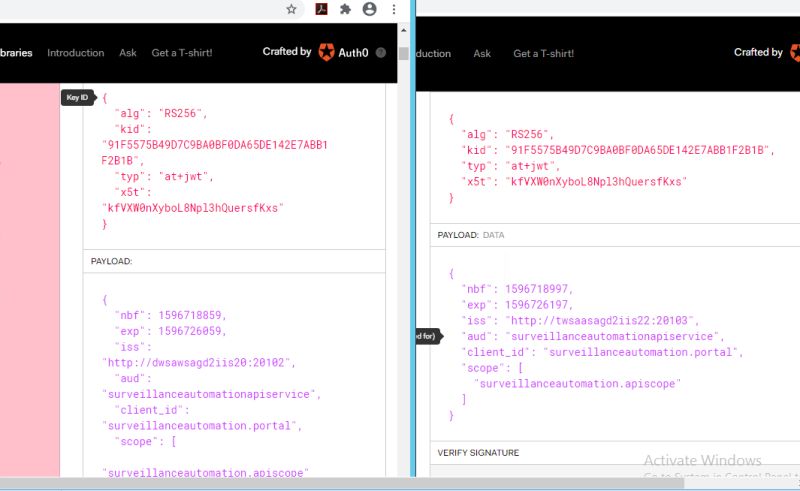Image resolution: width=800 pixels, height=491 pixels.
Task: Click Crafted by text in right window
Action: [x=758, y=52]
